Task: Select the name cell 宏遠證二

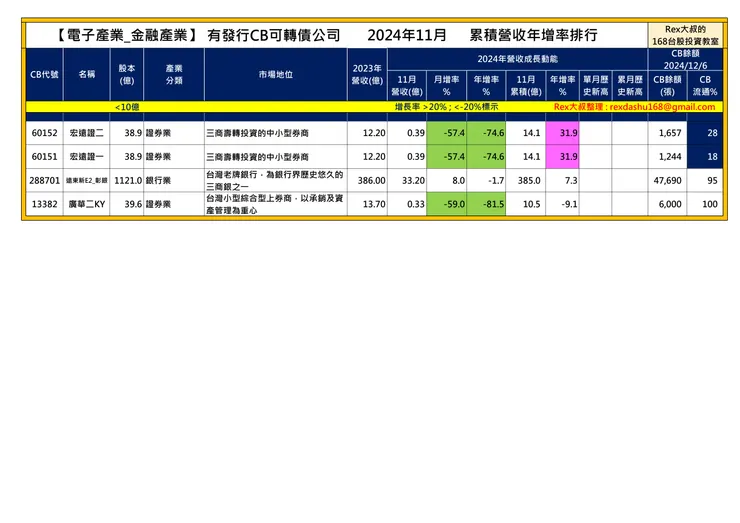Action: (86, 133)
